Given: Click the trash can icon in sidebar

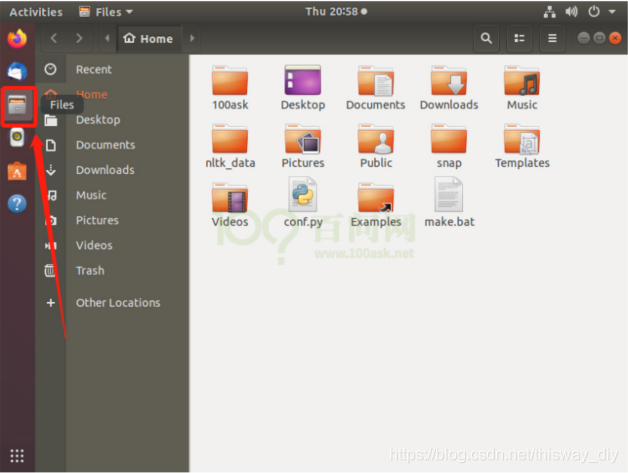Looking at the screenshot, I should [x=50, y=271].
